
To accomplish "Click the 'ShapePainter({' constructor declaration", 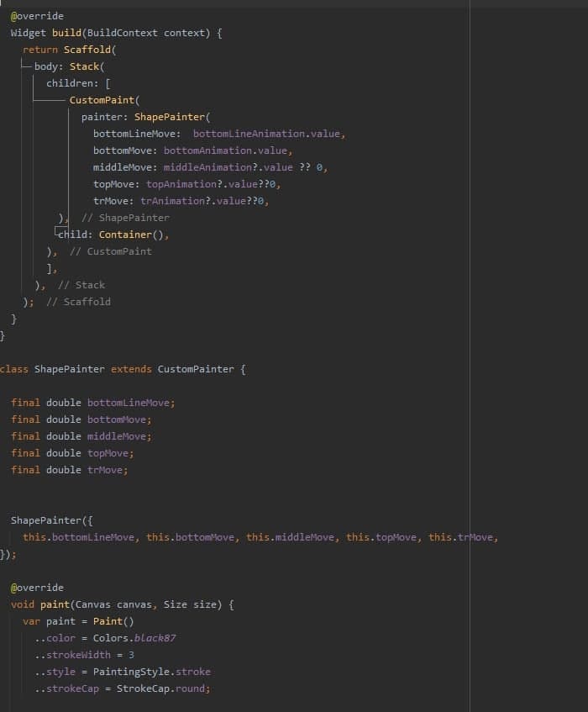I will click(52, 520).
